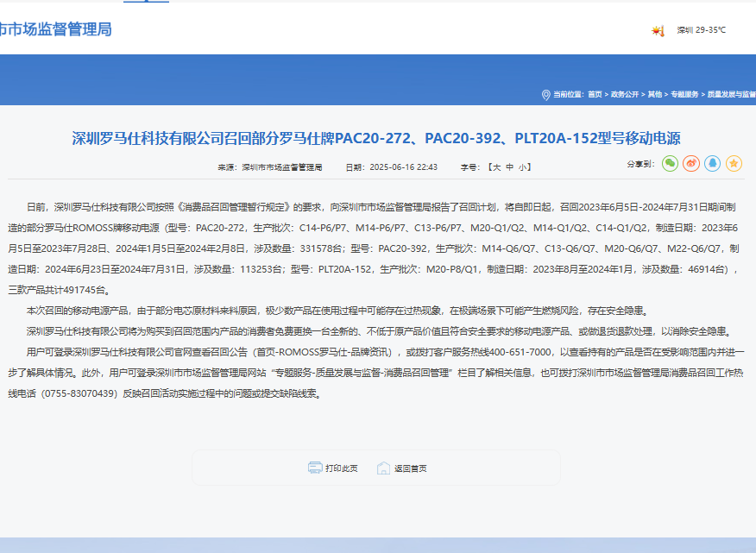Share article via the green WeChat icon

(x=670, y=164)
